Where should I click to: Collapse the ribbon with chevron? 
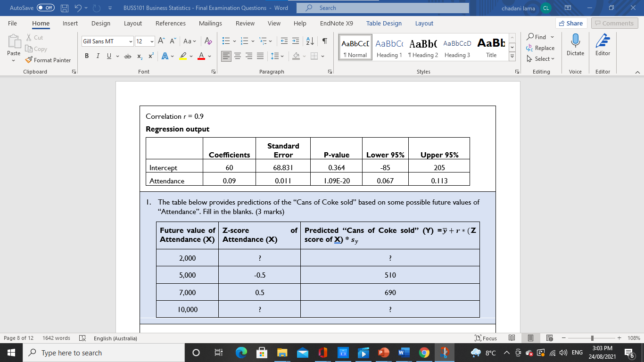[x=637, y=72]
